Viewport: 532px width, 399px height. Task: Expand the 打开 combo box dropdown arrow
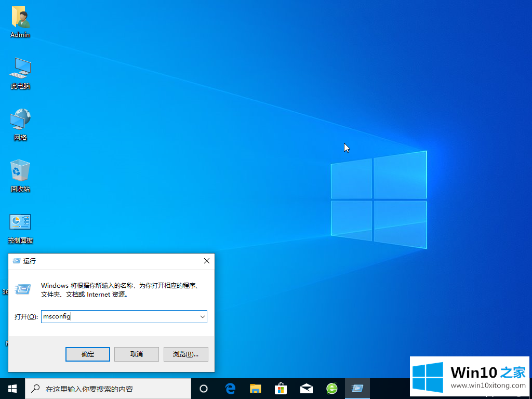pos(203,317)
